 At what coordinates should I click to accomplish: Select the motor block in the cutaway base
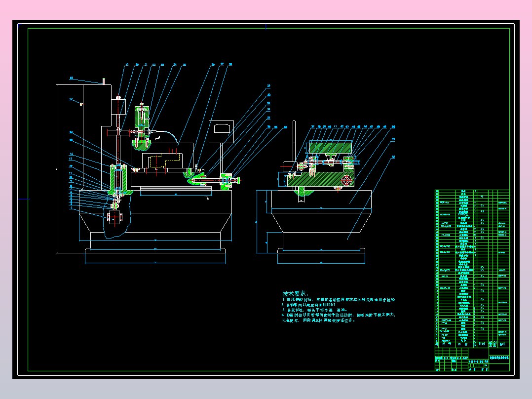point(114,216)
